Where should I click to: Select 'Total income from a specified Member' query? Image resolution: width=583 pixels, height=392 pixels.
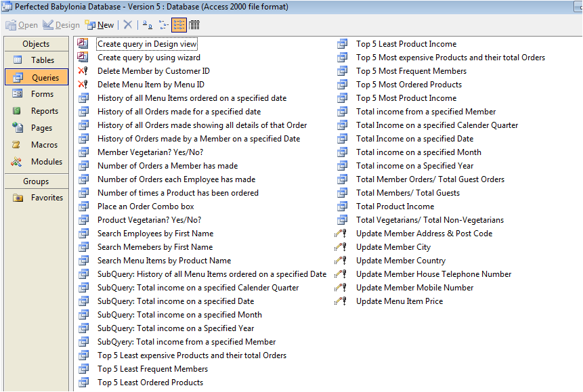(426, 112)
